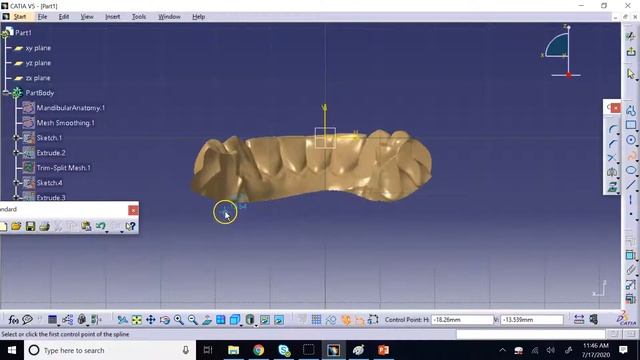Image resolution: width=640 pixels, height=360 pixels.
Task: Toggle Geometrical Constraints icon
Action: pos(346,320)
